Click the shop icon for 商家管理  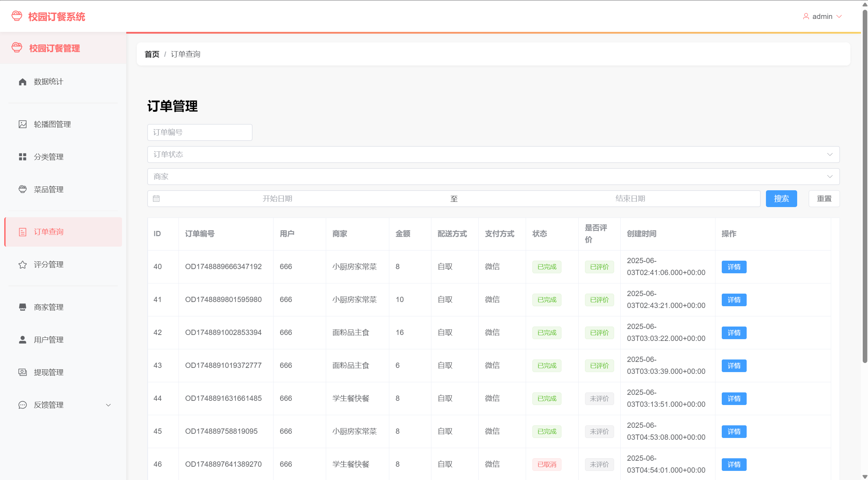coord(22,307)
